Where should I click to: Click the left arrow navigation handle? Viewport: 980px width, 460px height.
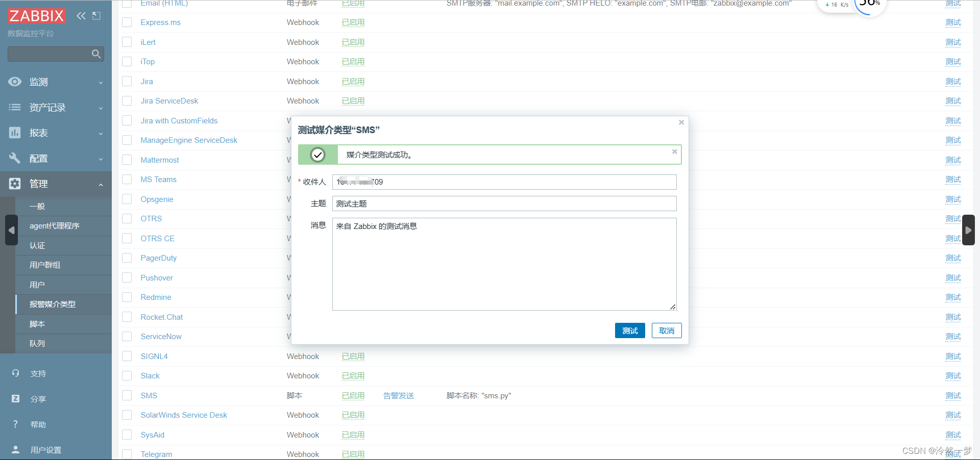pos(11,230)
